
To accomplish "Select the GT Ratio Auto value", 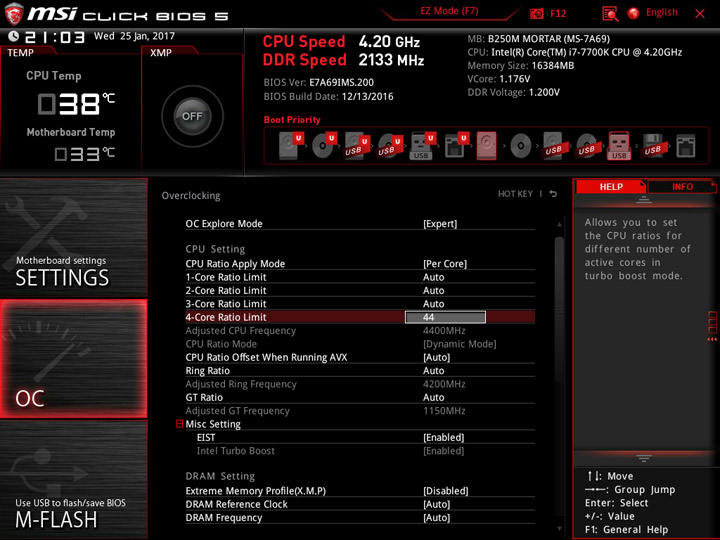I will click(x=433, y=397).
